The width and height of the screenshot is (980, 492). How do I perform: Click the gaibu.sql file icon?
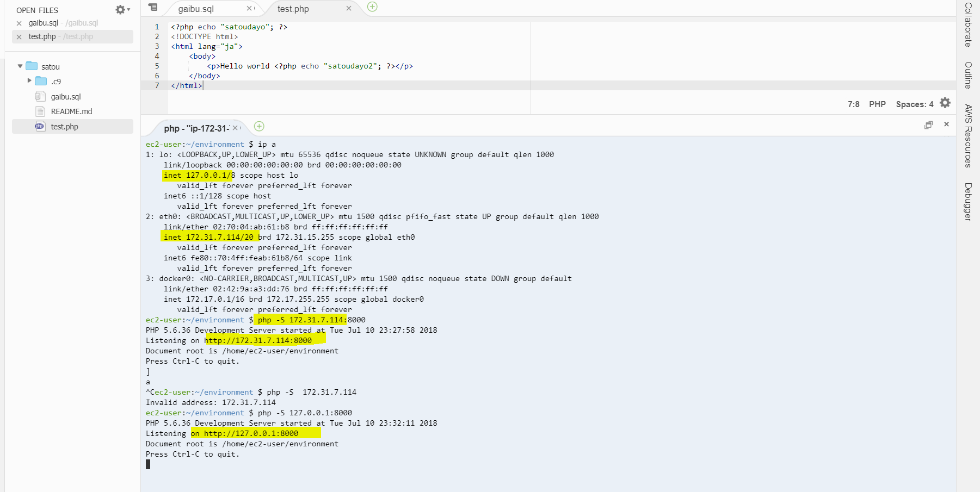[x=40, y=96]
